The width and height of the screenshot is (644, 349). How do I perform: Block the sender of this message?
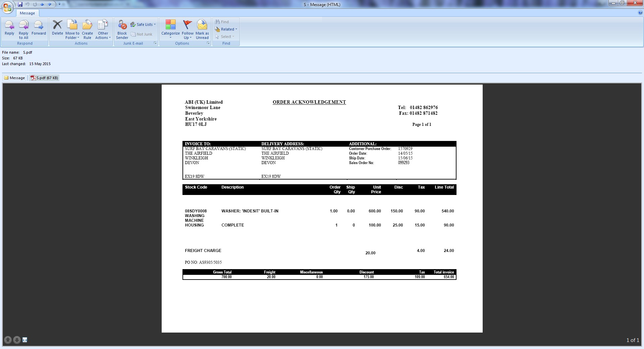122,30
